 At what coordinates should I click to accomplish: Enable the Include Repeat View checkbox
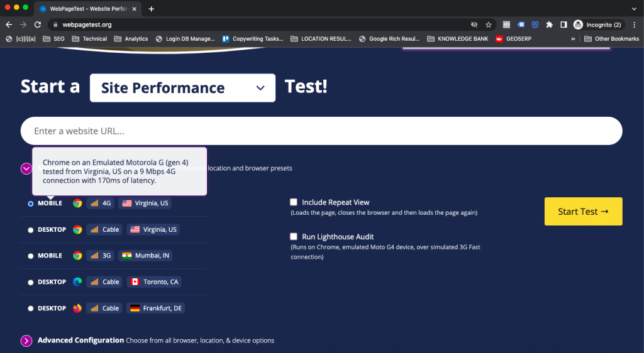(x=294, y=202)
